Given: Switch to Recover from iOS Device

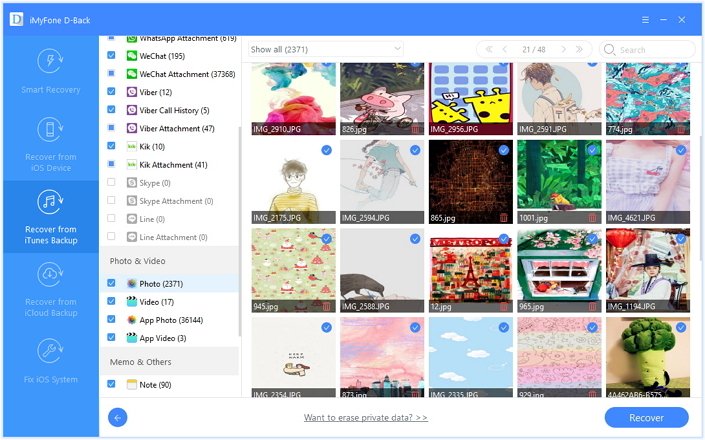Looking at the screenshot, I should [50, 144].
